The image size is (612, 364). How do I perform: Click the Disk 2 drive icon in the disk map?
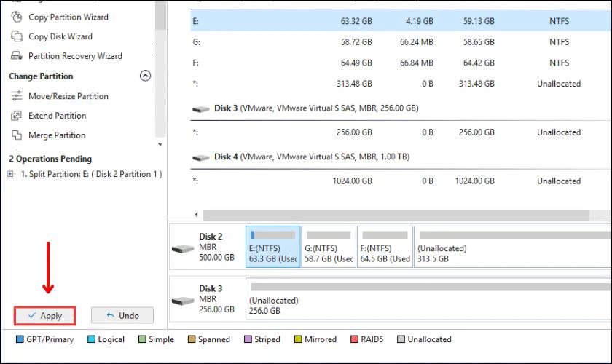(183, 248)
